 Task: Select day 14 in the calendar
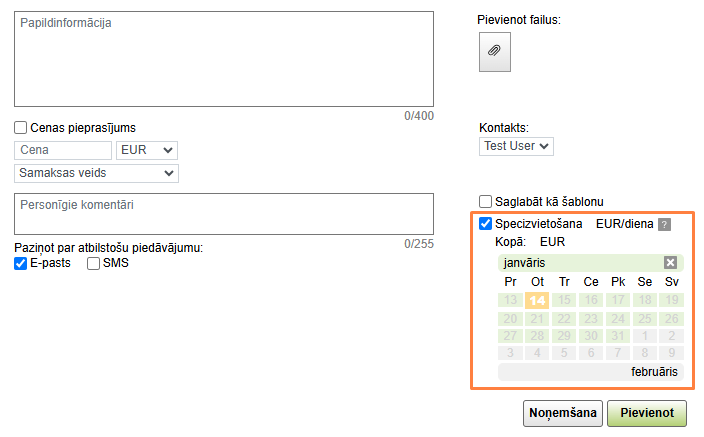(538, 300)
